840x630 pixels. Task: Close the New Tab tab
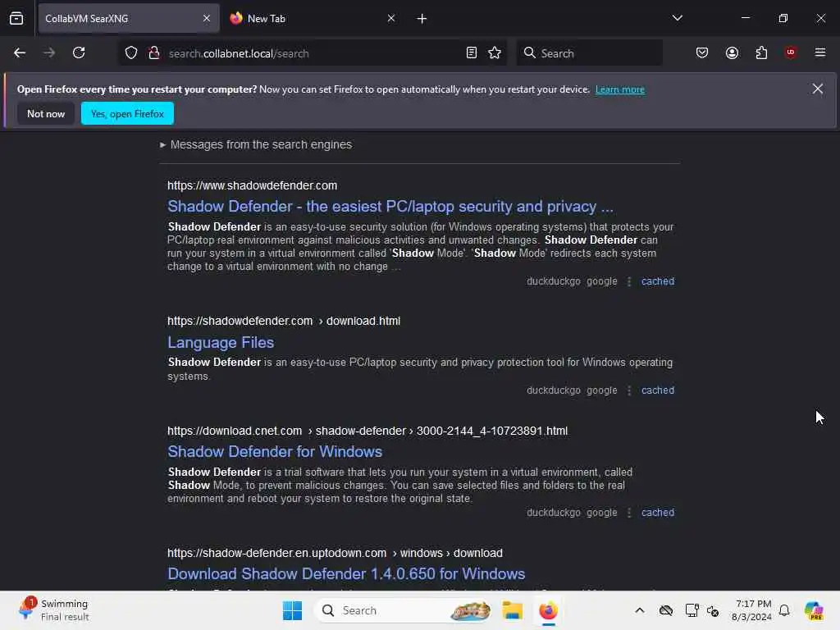coord(391,18)
